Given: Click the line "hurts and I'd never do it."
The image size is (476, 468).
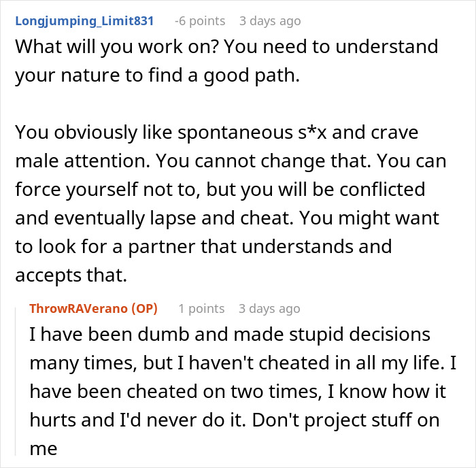Looking at the screenshot, I should pos(138,420).
